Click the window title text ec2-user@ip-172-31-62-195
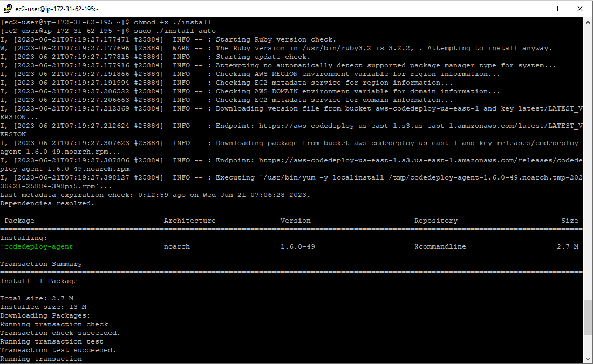This screenshot has height=364, width=593. 58,9
